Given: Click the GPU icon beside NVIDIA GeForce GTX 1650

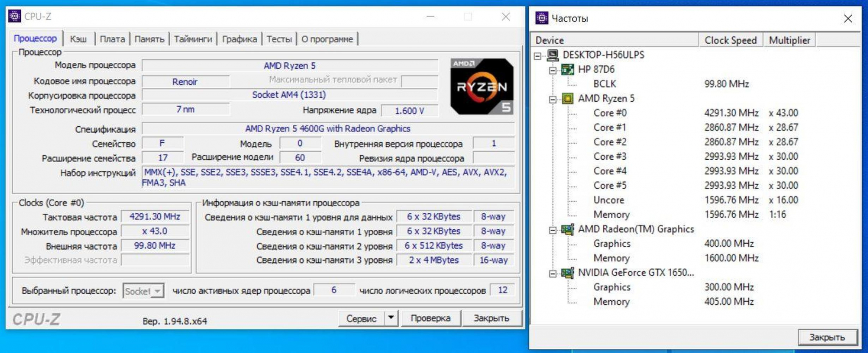Looking at the screenshot, I should click(x=568, y=273).
